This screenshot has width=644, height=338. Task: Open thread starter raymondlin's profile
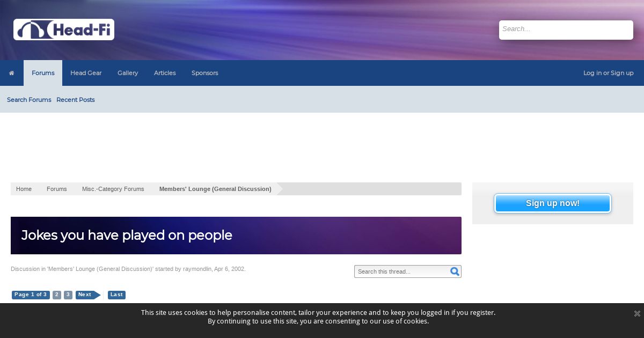pyautogui.click(x=197, y=269)
